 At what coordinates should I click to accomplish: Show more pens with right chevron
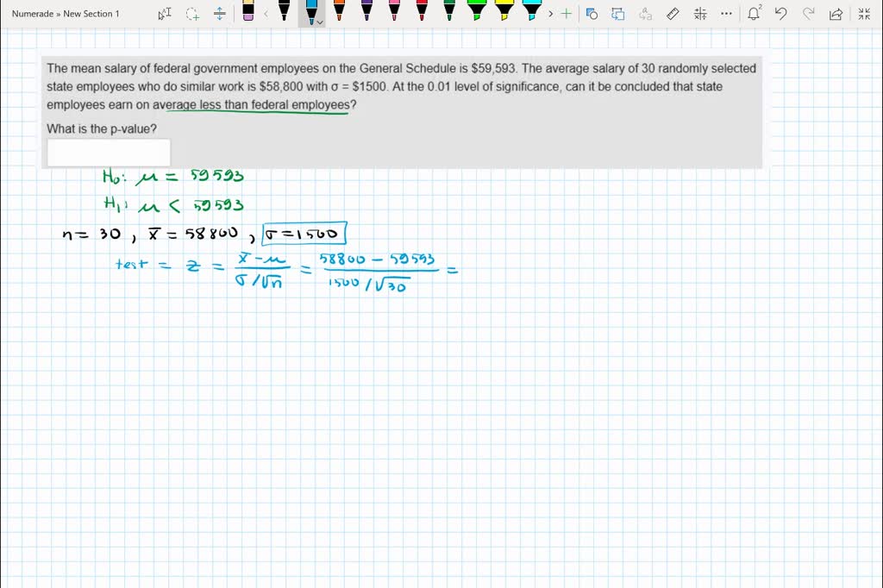pyautogui.click(x=550, y=14)
